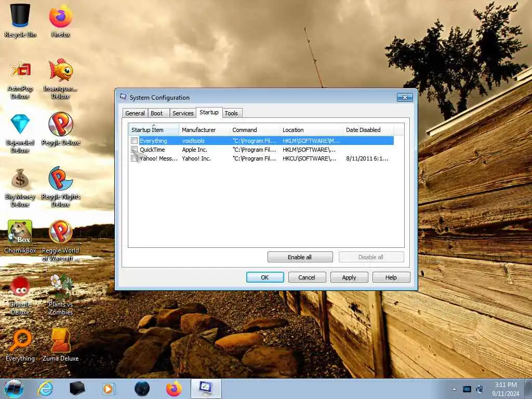Viewport: 532px width, 399px height.
Task: Toggle the QuickTime startup item checkbox
Action: [135, 149]
